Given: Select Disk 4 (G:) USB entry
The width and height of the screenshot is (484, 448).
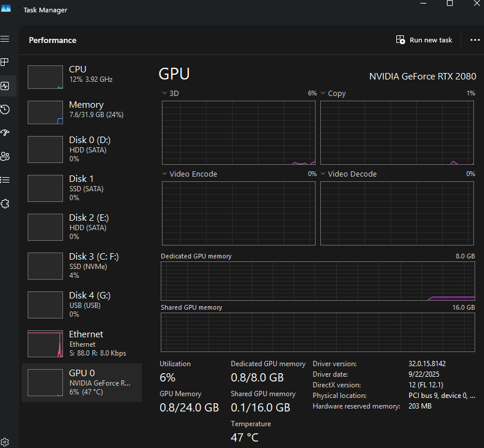Looking at the screenshot, I should pyautogui.click(x=82, y=305).
